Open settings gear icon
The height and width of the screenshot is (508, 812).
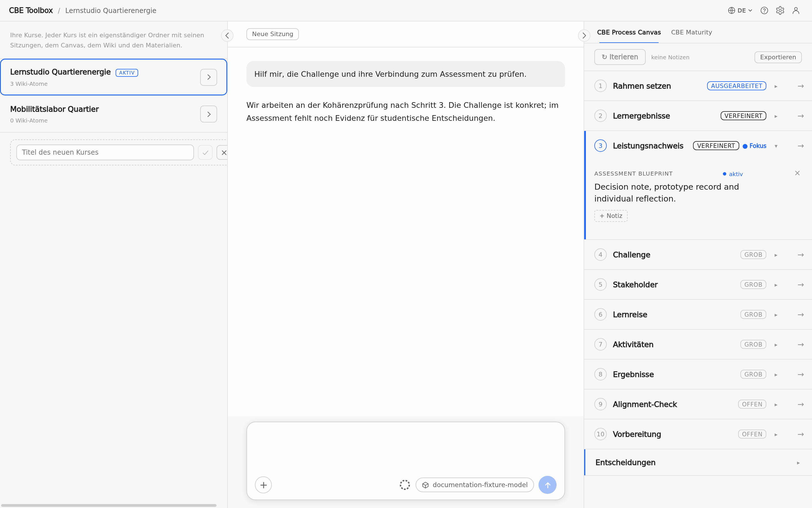[x=780, y=10]
